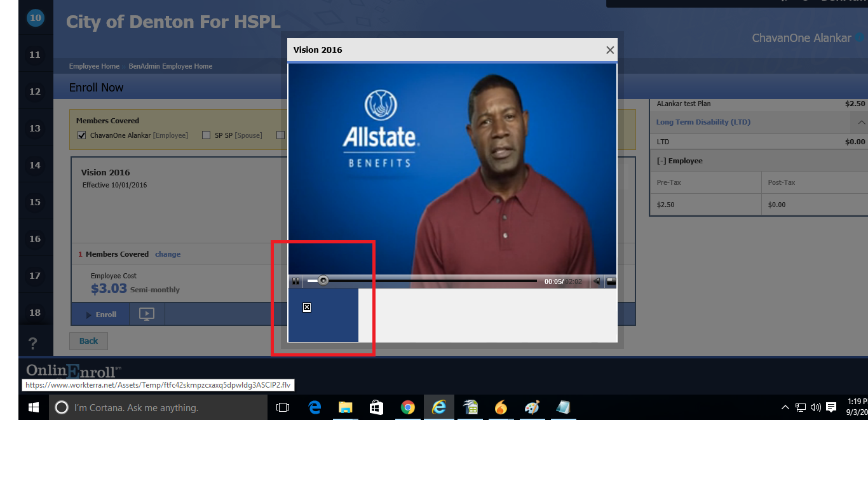Select step 11 in sidebar
Screen dimensions: 868x488
pyautogui.click(x=35, y=55)
